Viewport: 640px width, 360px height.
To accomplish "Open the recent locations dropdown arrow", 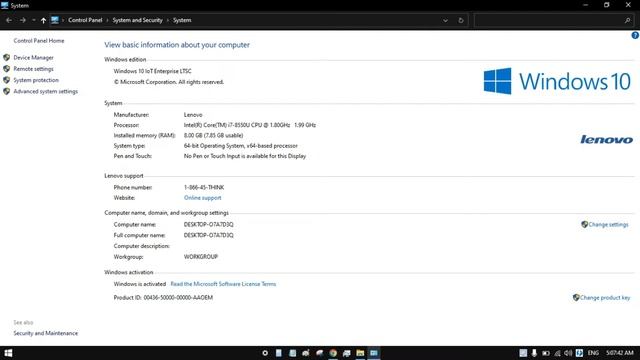I will pos(33,20).
